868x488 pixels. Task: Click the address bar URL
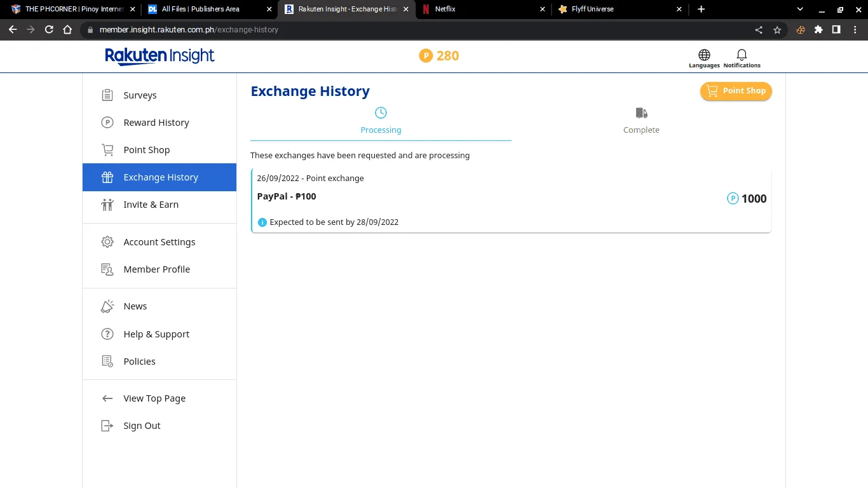pos(189,30)
